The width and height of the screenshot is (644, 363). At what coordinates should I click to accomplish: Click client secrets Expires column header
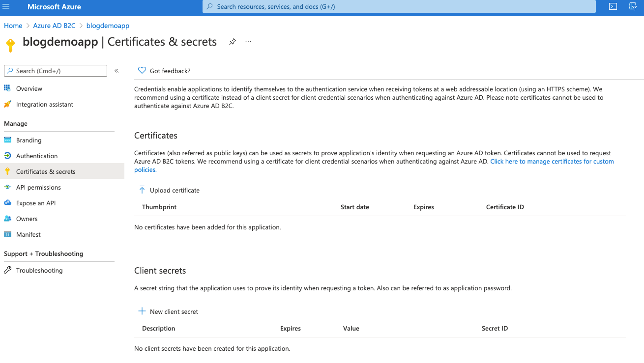pos(291,328)
